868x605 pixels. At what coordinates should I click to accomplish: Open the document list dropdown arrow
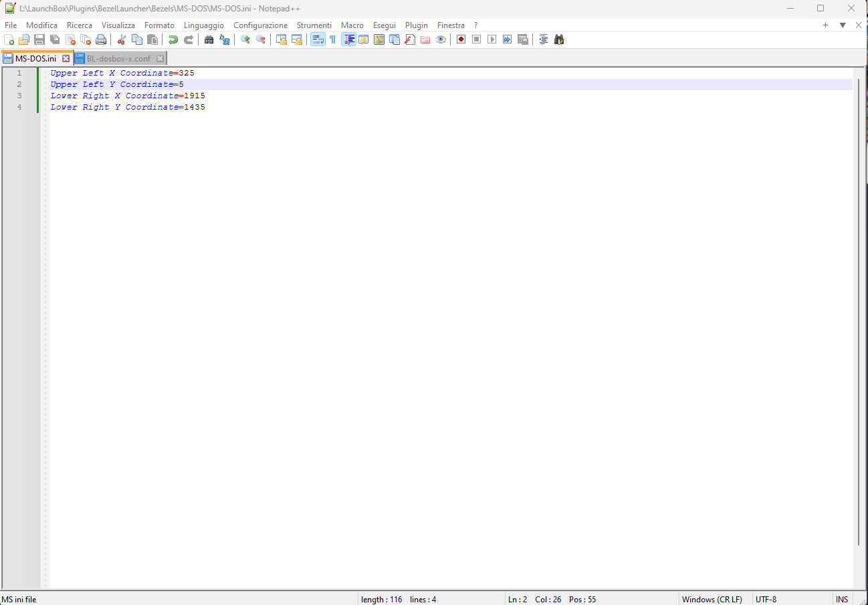pos(843,25)
